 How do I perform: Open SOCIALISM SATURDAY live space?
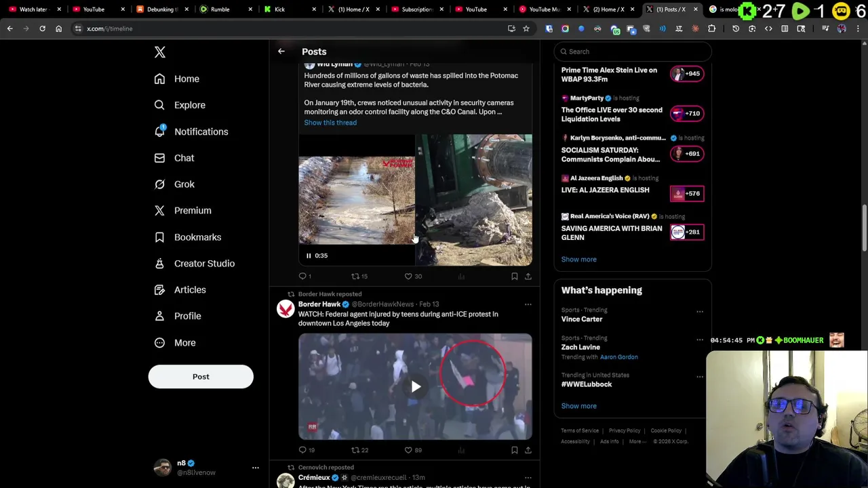[x=633, y=150]
